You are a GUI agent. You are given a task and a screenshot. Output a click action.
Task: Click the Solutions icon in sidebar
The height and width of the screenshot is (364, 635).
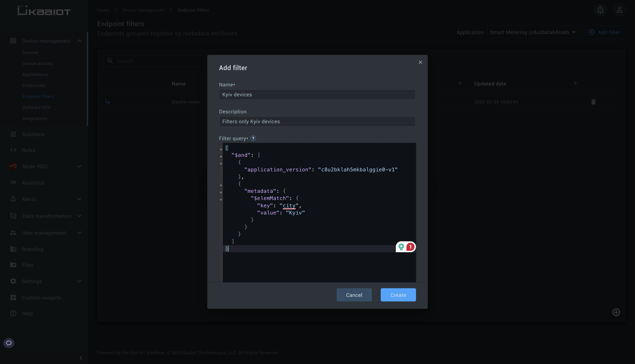tap(13, 134)
